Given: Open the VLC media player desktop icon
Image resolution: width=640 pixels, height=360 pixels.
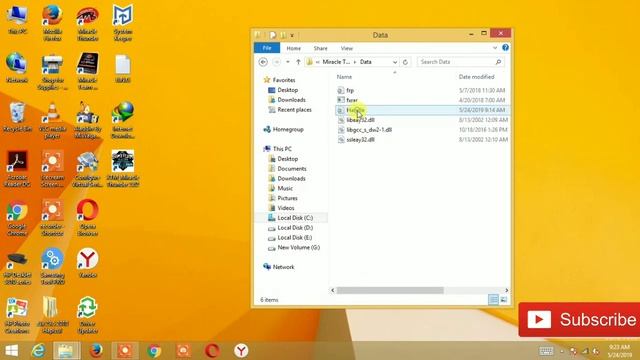Looking at the screenshot, I should coord(52,120).
